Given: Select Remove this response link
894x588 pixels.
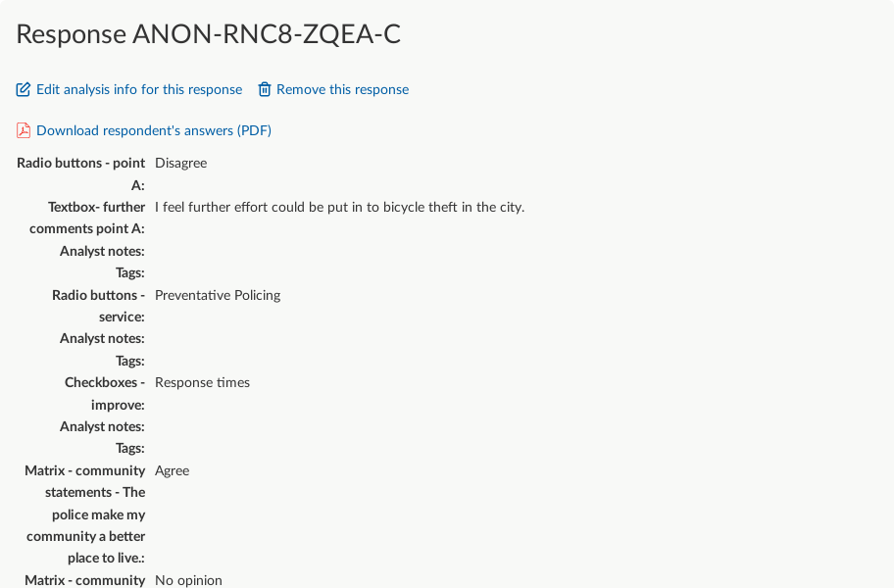Looking at the screenshot, I should (343, 89).
